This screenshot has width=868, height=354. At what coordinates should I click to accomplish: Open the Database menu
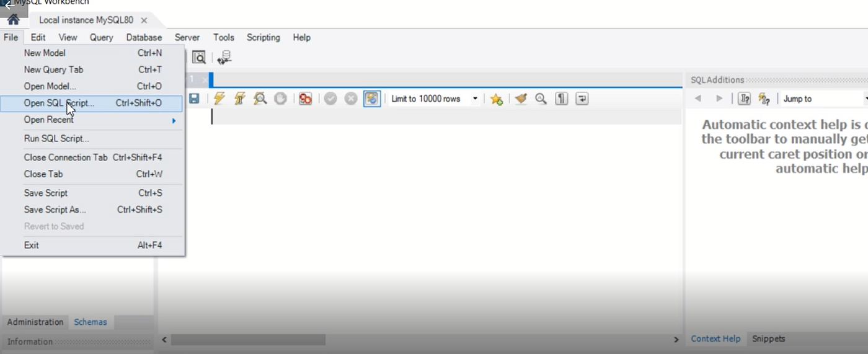144,37
